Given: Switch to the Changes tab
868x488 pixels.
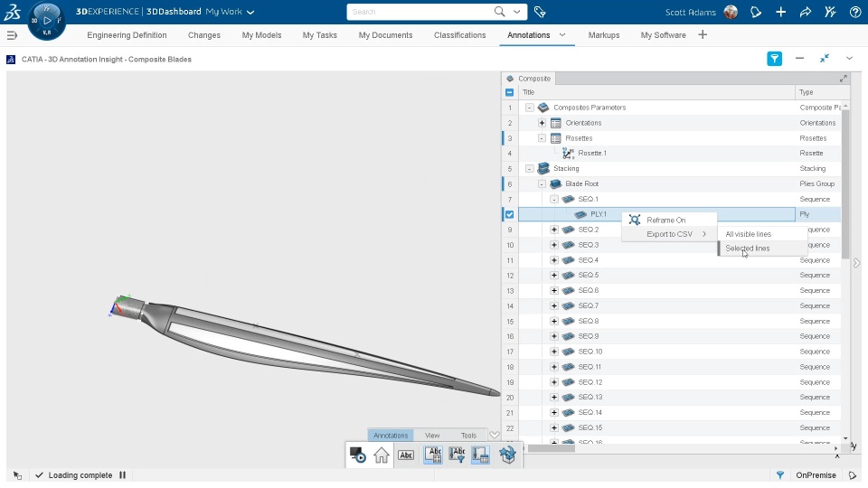Looking at the screenshot, I should (x=204, y=35).
